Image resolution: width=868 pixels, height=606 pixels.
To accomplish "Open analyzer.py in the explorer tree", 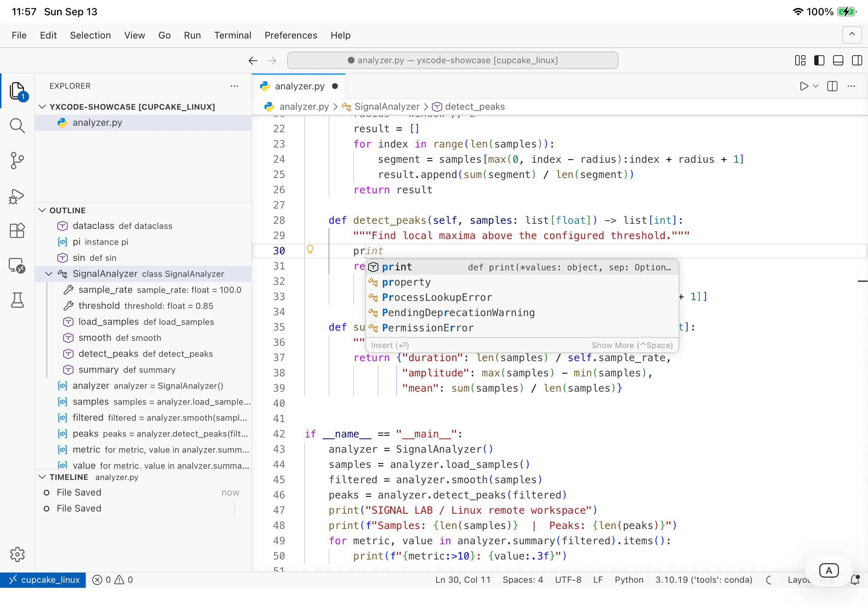I will (143, 123).
